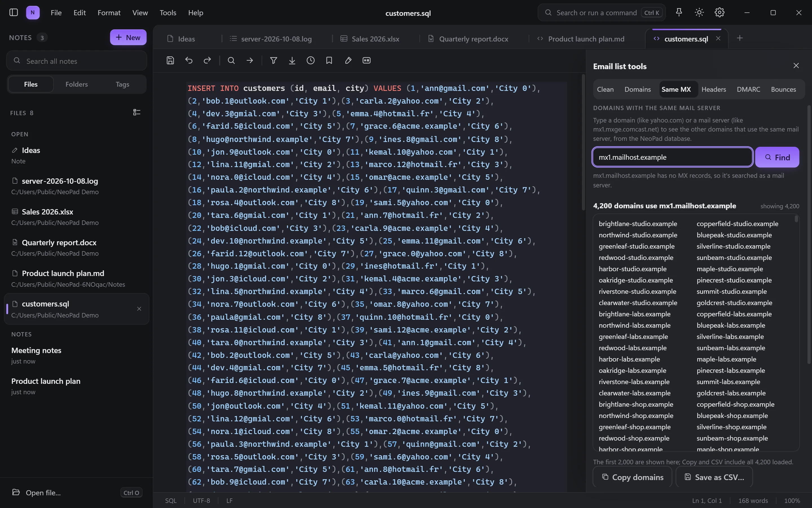The height and width of the screenshot is (508, 812).
Task: Click the last editor toolbar icon
Action: [367, 60]
